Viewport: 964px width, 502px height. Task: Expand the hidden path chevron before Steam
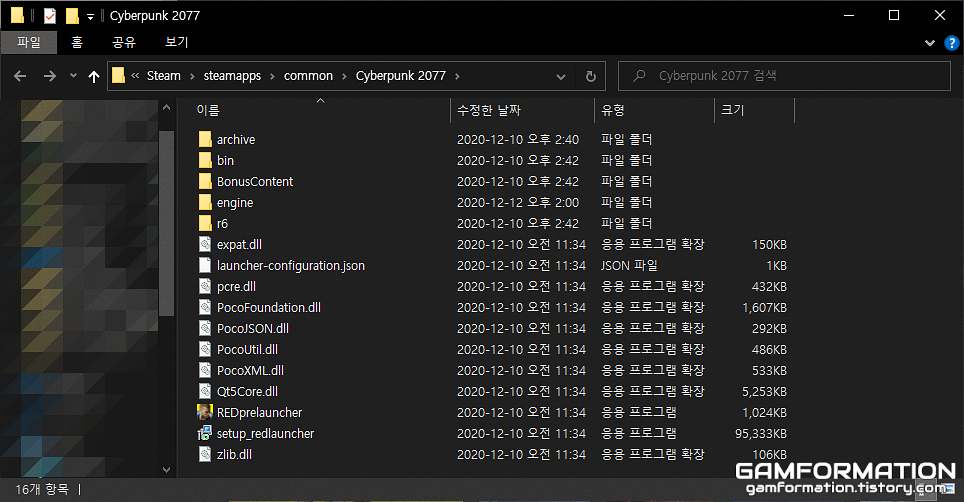coord(135,76)
